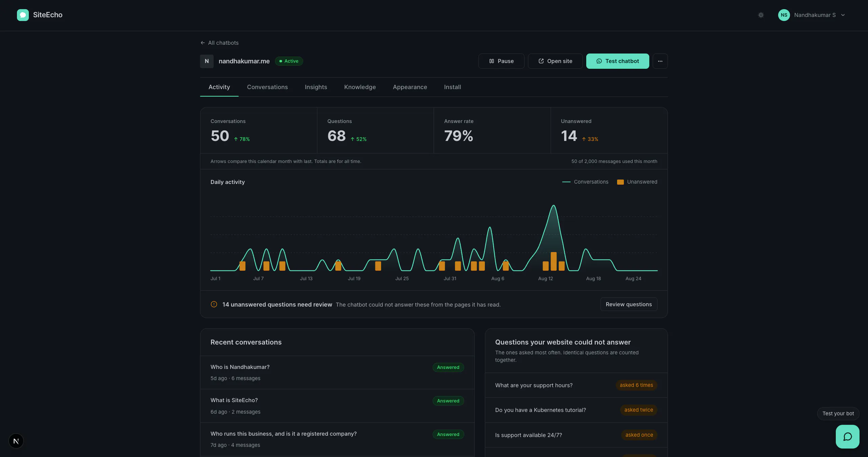Click the Unanswered count 14
The height and width of the screenshot is (457, 868).
pyautogui.click(x=569, y=136)
